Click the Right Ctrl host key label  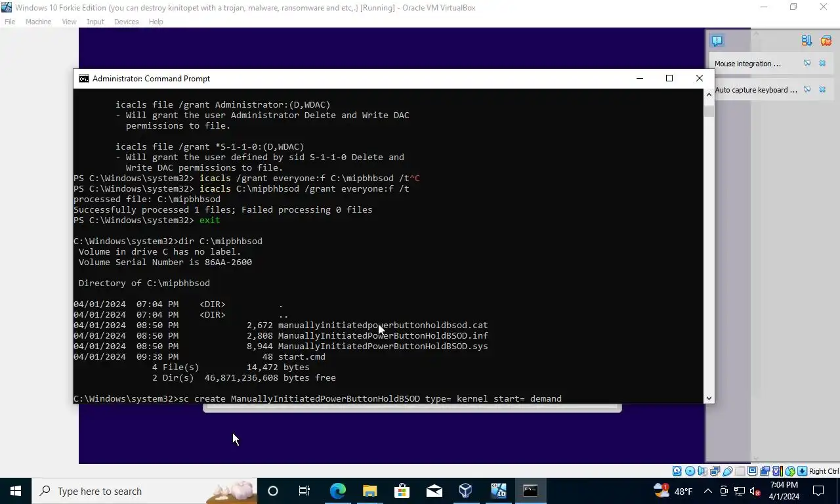coord(824,471)
